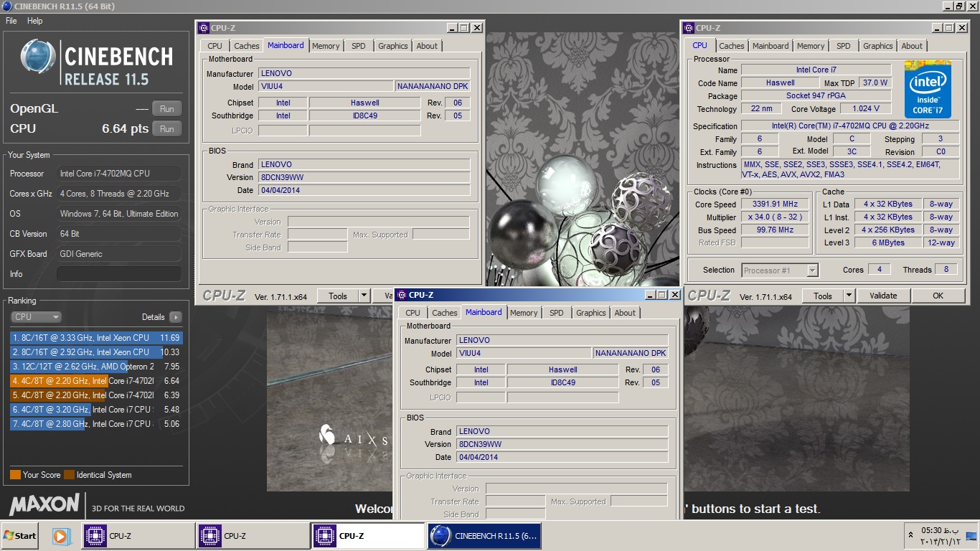Image resolution: width=980 pixels, height=551 pixels.
Task: Click the Package value Socket 947 rPGA
Action: (816, 96)
